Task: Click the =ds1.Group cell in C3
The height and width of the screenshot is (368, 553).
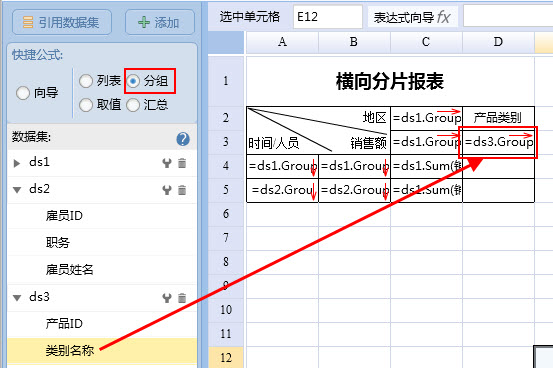Action: (x=426, y=142)
